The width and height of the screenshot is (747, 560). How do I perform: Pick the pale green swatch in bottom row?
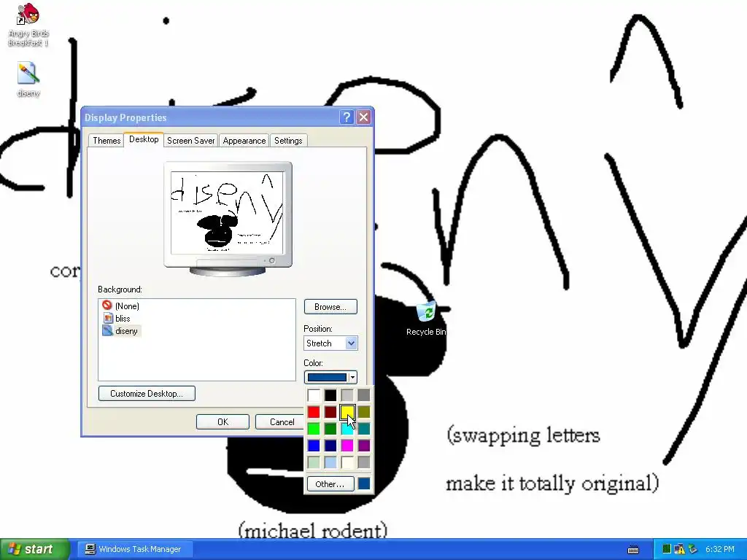click(314, 462)
